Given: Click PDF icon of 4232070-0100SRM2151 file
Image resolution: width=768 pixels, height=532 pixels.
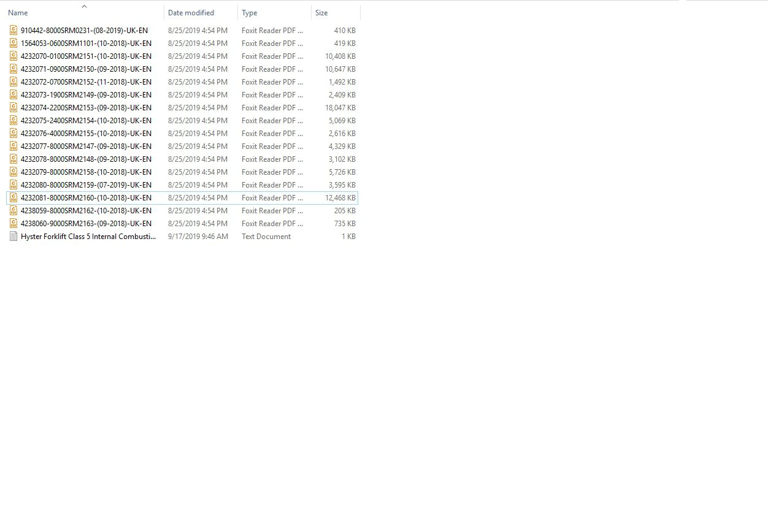Looking at the screenshot, I should [x=13, y=56].
